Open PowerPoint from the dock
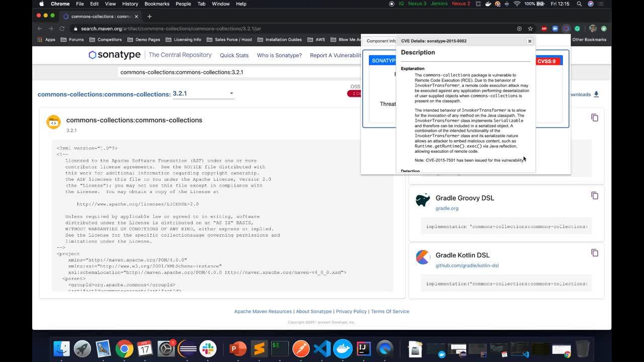 tap(237, 348)
